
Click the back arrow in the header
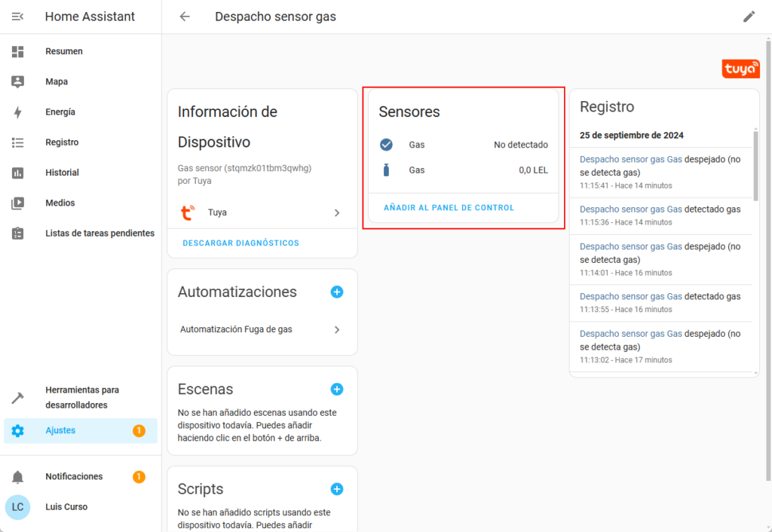185,17
